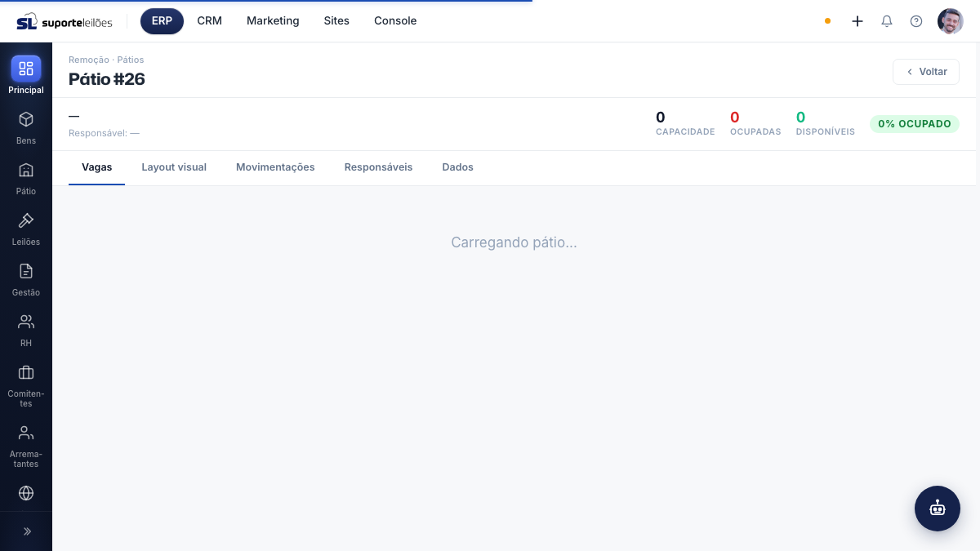
Task: Open the Gestão document icon
Action: coord(26,271)
